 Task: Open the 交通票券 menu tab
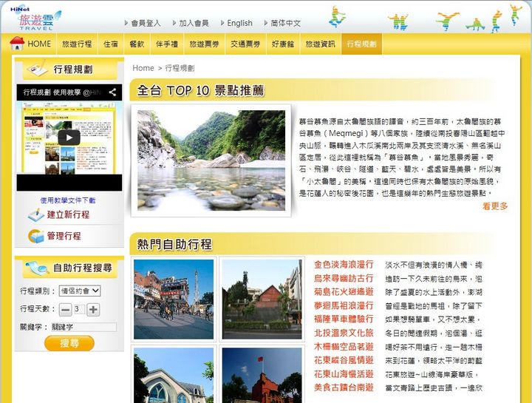point(245,44)
